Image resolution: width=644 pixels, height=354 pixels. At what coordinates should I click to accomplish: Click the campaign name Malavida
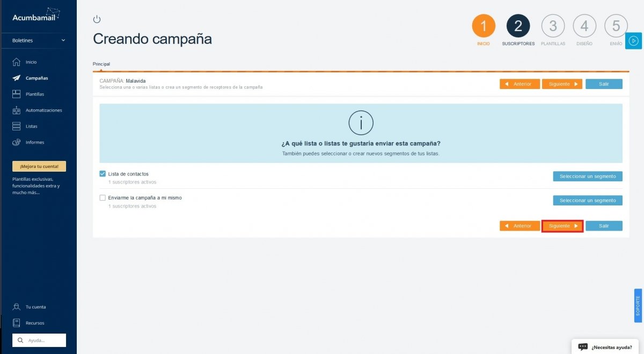136,81
